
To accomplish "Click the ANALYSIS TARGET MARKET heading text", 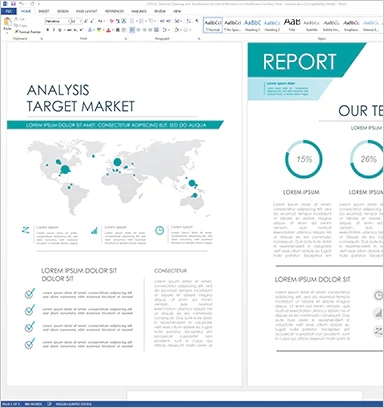I will coord(81,98).
